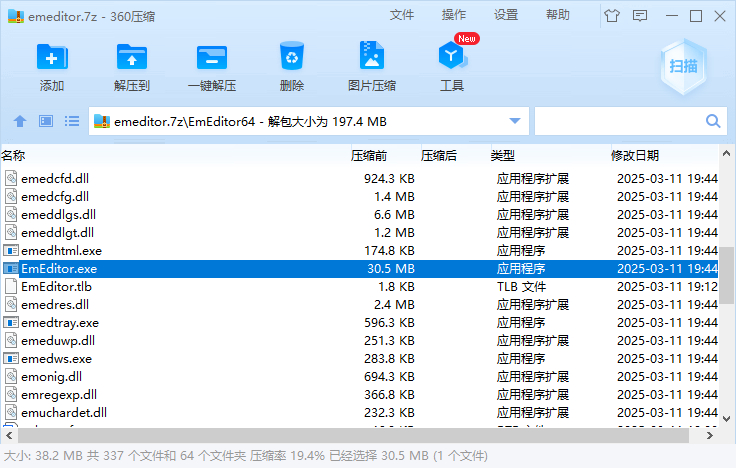
Task: Click the horizontal scrollbar thumb
Action: [x=353, y=436]
